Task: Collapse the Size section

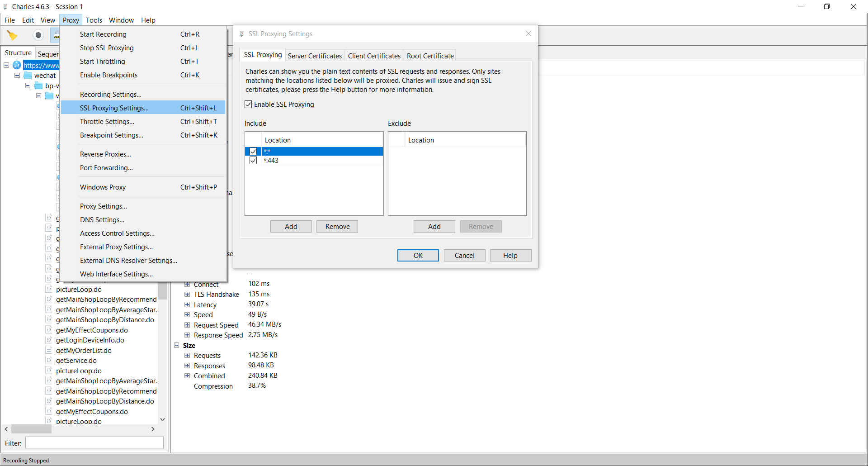Action: tap(177, 346)
